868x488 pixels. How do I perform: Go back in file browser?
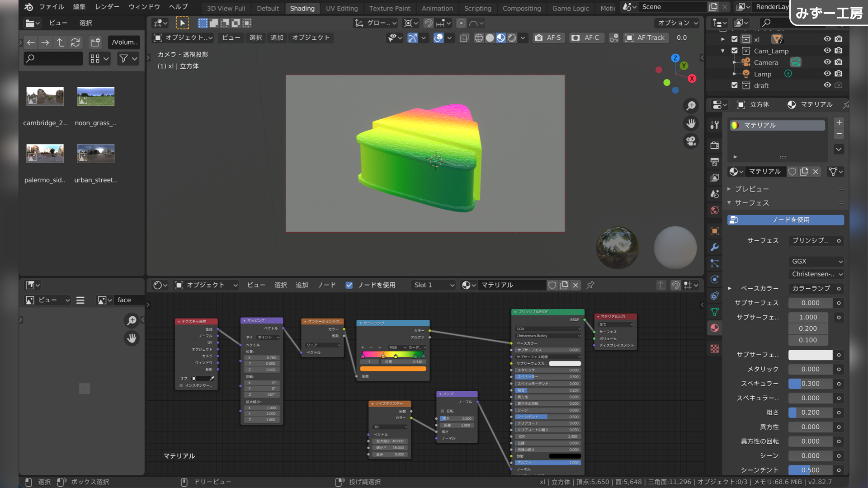31,42
